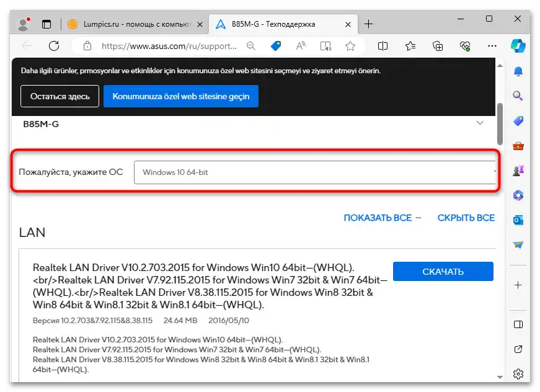Add this page to favorites
Image resolution: width=540 pixels, height=392 pixels.
click(x=351, y=46)
